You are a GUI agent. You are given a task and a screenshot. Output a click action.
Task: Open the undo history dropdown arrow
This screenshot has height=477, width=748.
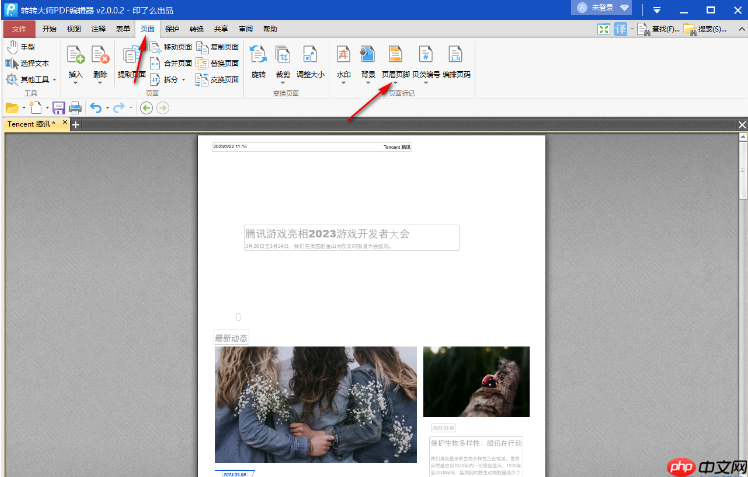[x=107, y=108]
